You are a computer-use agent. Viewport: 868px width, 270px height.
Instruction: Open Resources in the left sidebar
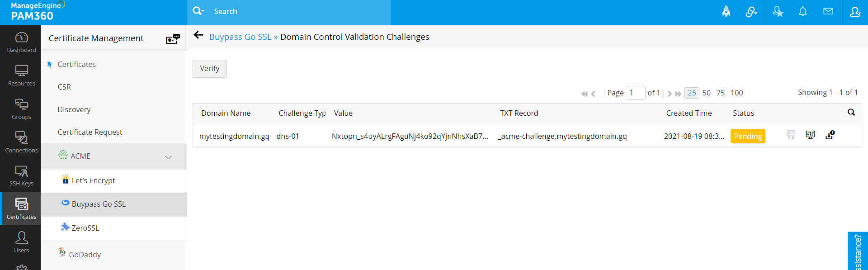tap(21, 76)
